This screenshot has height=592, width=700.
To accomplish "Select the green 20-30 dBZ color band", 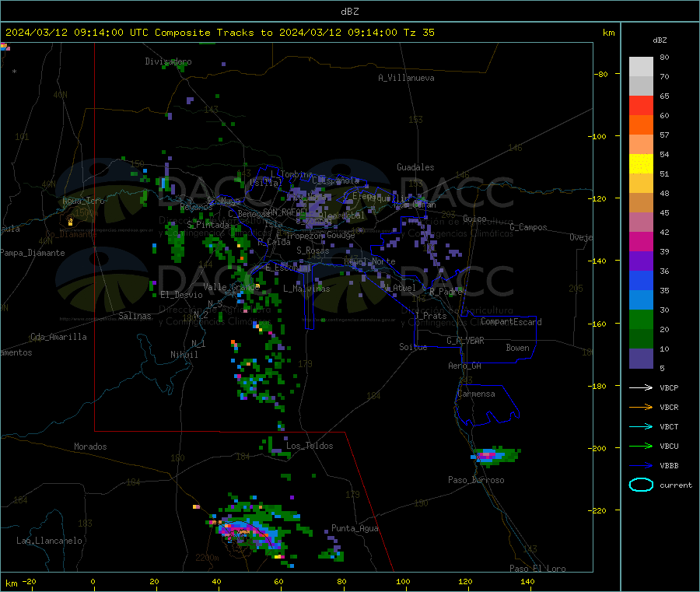I will coord(641,319).
